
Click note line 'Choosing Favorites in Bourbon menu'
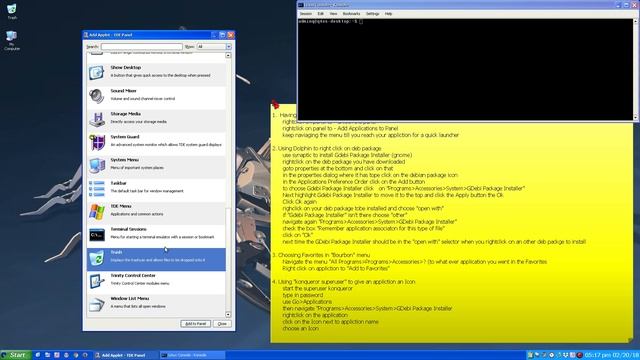pos(321,255)
